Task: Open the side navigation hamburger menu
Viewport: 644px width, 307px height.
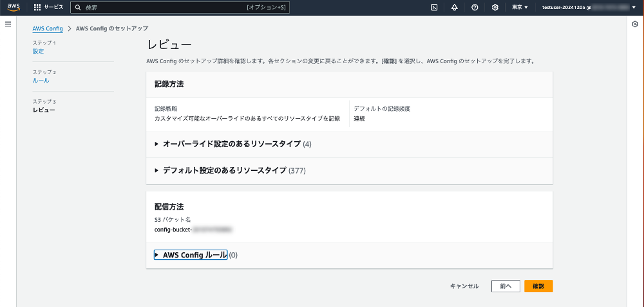Action: [x=8, y=25]
